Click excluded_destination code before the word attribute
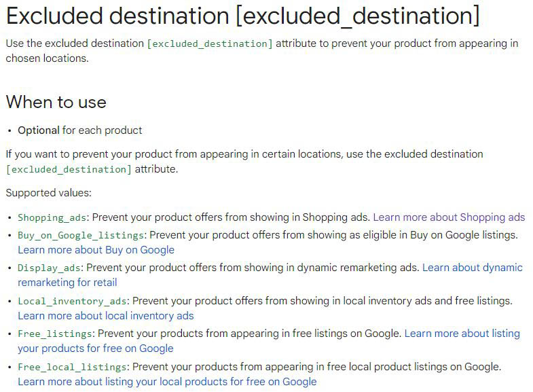 click(x=69, y=169)
